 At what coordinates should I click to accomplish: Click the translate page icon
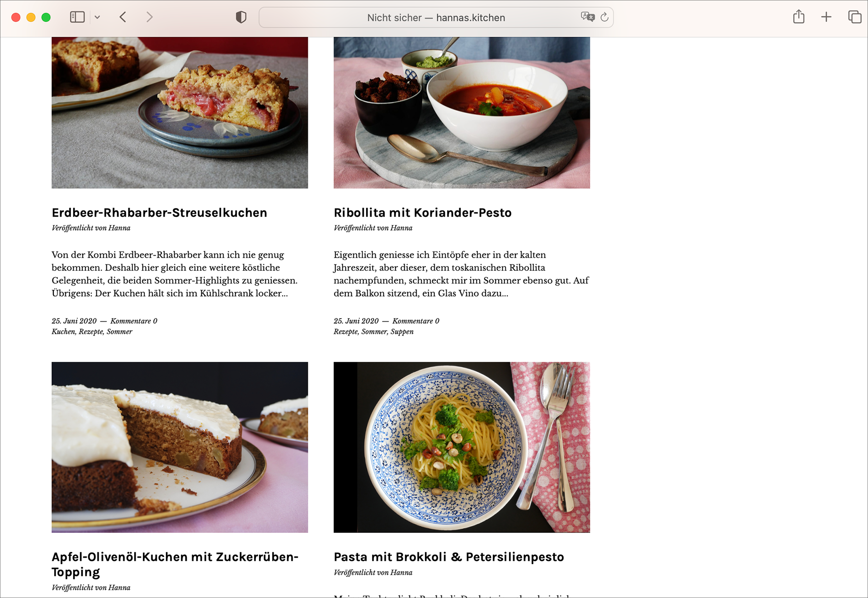pos(587,17)
